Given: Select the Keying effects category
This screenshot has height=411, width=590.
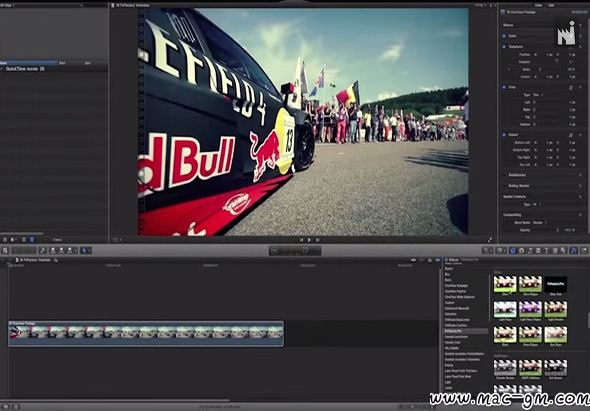Looking at the screenshot, I should pyautogui.click(x=449, y=365).
